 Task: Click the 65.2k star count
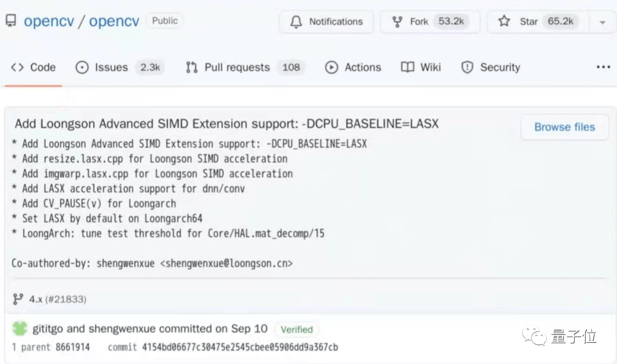[560, 21]
